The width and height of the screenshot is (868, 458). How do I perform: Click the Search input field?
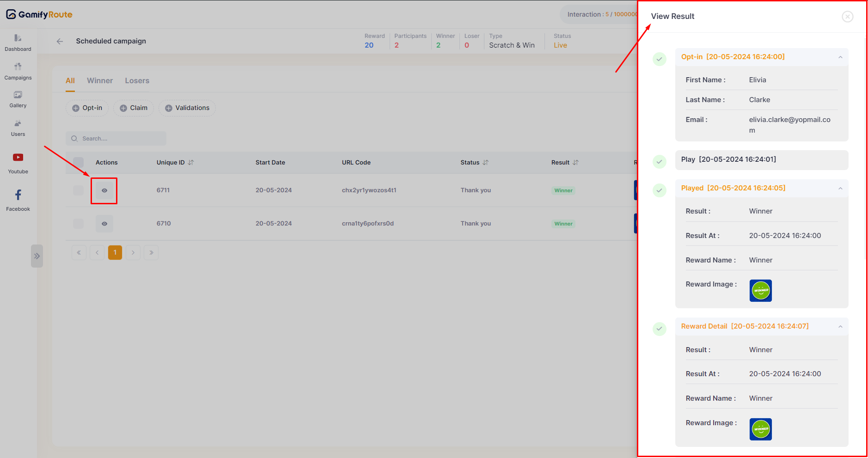[x=120, y=139]
